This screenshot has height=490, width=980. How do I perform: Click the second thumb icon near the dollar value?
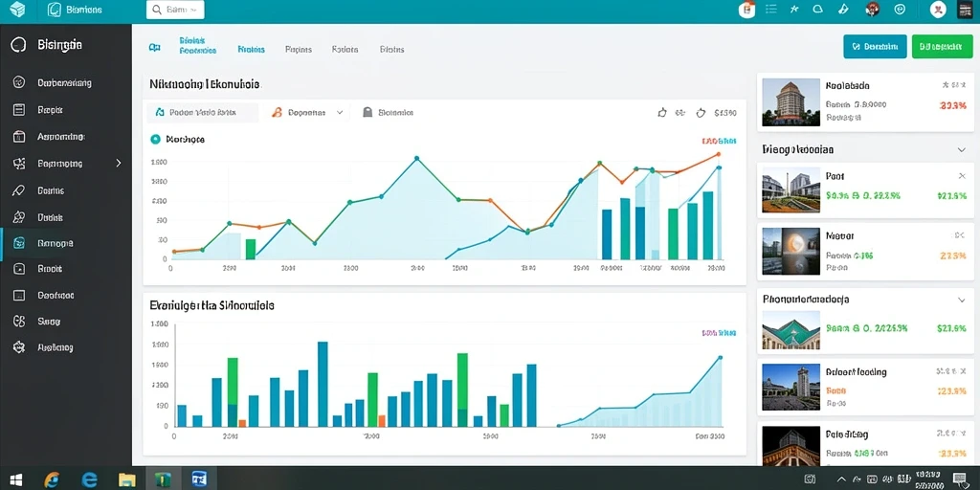tap(701, 113)
